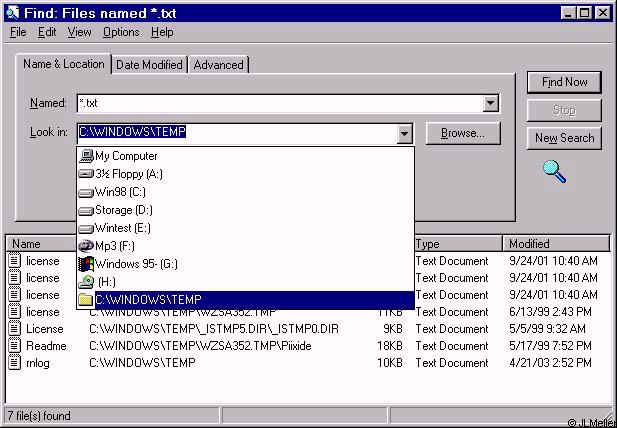The image size is (617, 428).
Task: Click the Stop button
Action: click(x=564, y=110)
